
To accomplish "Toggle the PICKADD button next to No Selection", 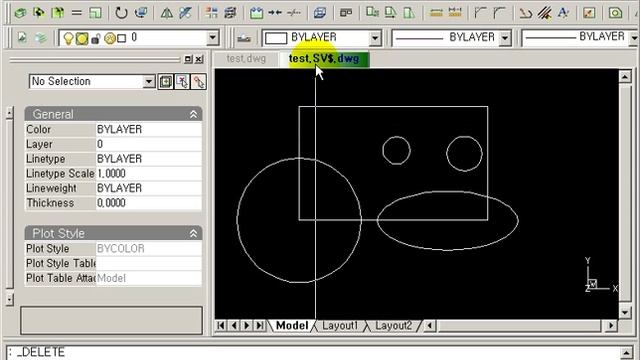I will click(165, 82).
